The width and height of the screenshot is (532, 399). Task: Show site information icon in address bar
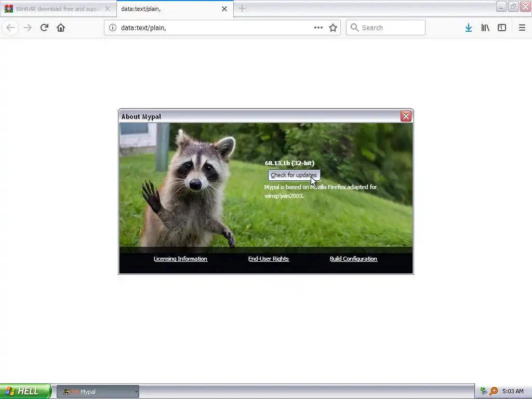click(113, 28)
